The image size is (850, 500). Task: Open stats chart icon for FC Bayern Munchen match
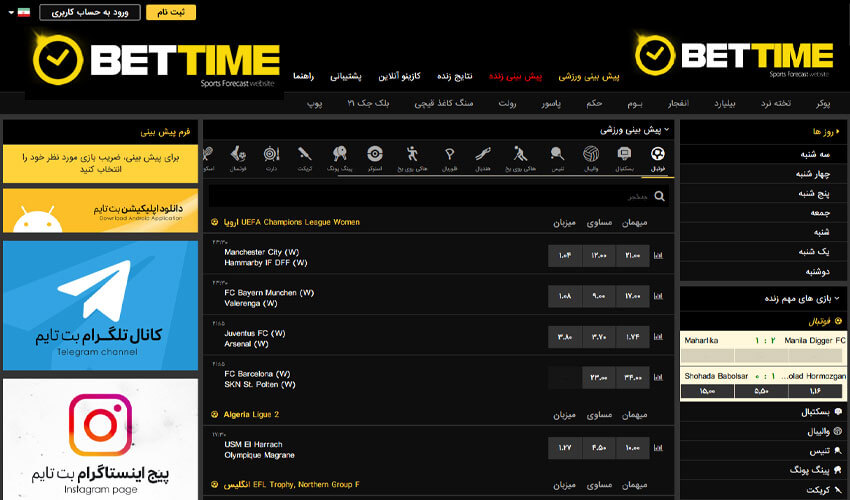click(x=658, y=296)
